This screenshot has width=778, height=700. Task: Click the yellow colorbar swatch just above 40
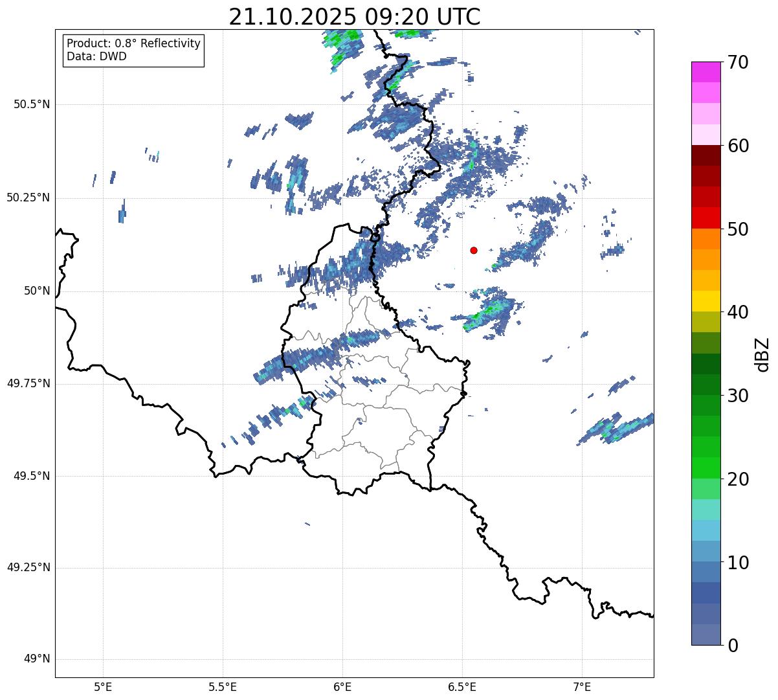coord(706,302)
